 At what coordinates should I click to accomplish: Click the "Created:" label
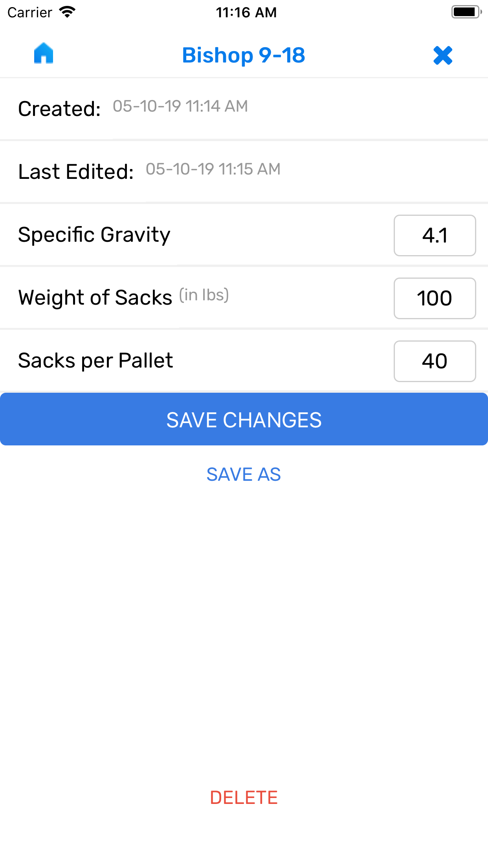pyautogui.click(x=59, y=108)
